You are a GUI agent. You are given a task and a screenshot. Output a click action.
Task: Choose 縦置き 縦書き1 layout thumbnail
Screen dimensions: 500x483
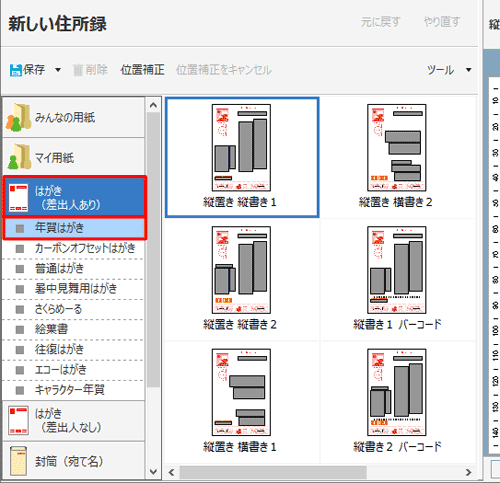(241, 148)
